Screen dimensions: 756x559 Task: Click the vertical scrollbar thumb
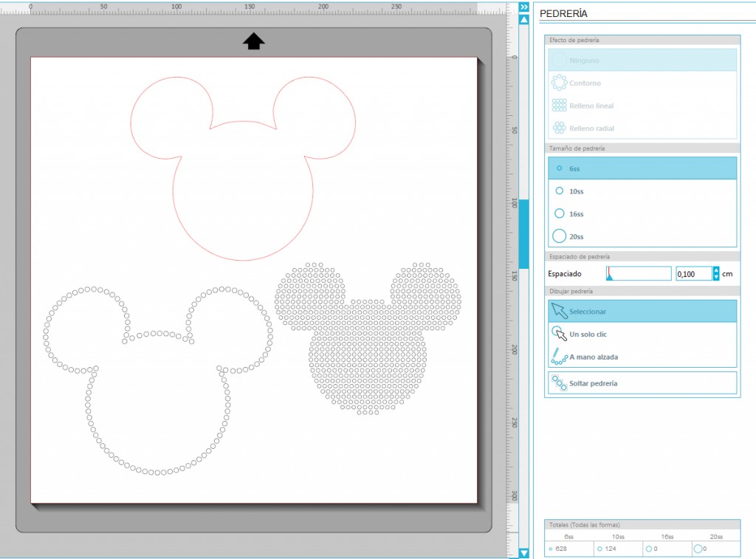click(524, 234)
